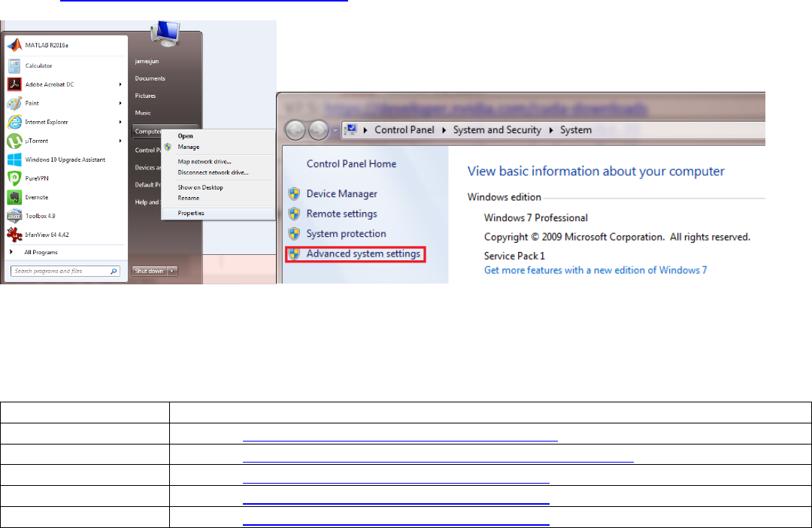This screenshot has width=812, height=528.
Task: Open Advanced system settings link
Action: (x=364, y=254)
